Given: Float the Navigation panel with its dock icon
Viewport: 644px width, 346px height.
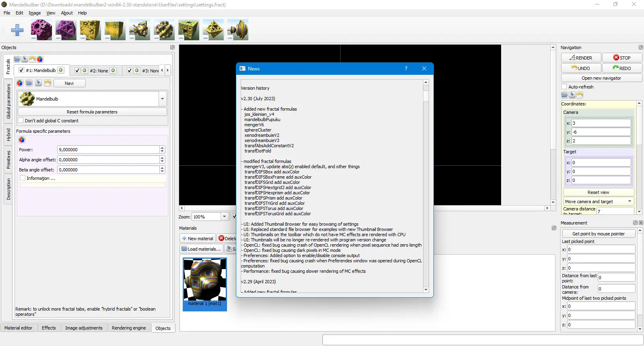Looking at the screenshot, I should [x=641, y=47].
